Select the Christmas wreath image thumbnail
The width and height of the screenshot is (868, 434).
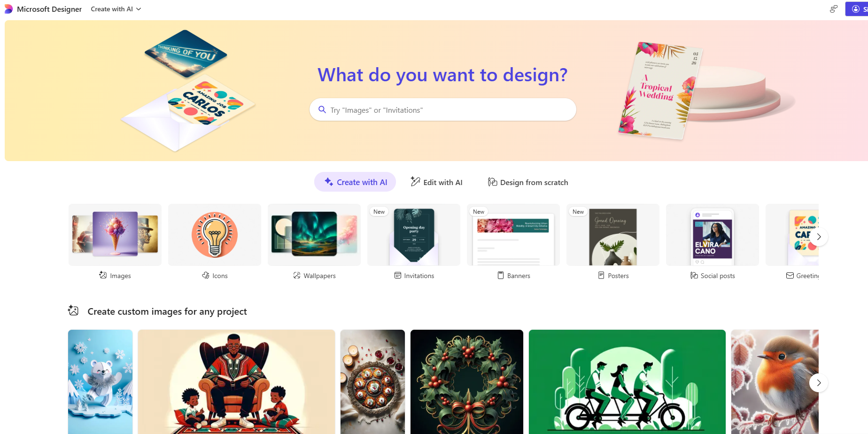(x=467, y=382)
